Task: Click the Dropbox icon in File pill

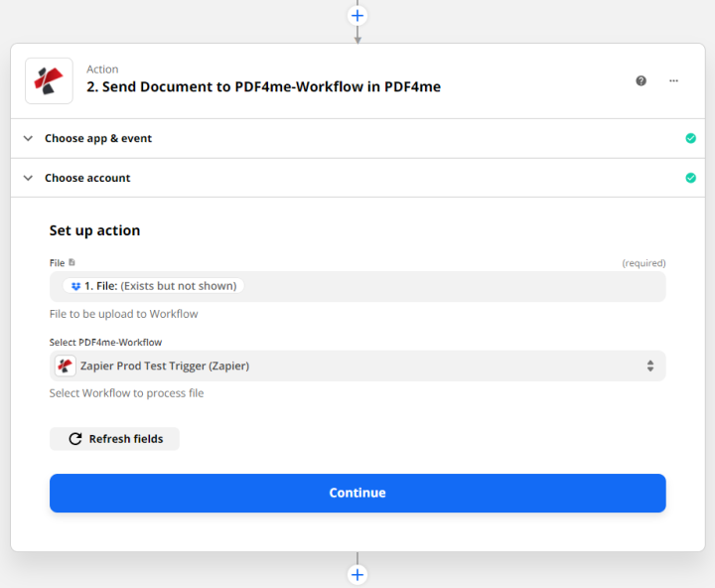Action: point(75,286)
